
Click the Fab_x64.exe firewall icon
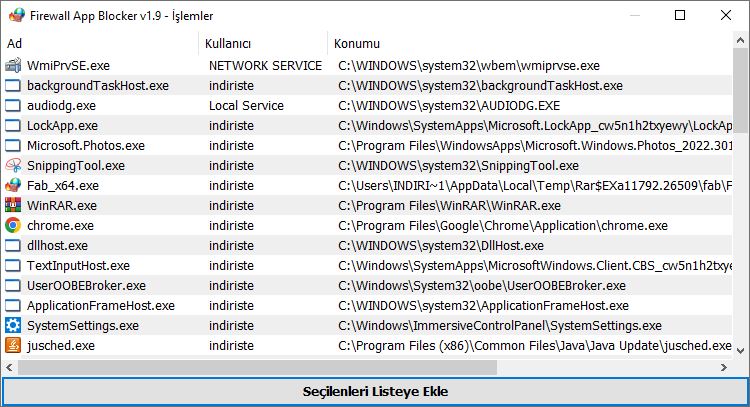(13, 186)
